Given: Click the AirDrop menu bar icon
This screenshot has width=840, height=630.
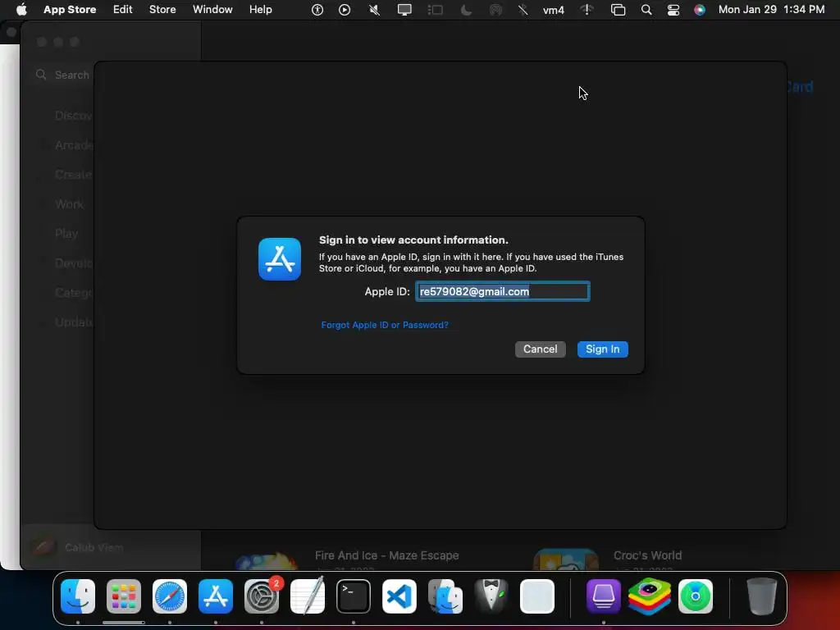Looking at the screenshot, I should [496, 10].
